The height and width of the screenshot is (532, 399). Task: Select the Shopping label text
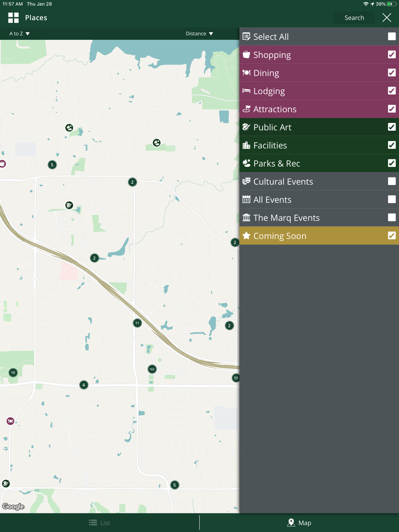(x=272, y=55)
